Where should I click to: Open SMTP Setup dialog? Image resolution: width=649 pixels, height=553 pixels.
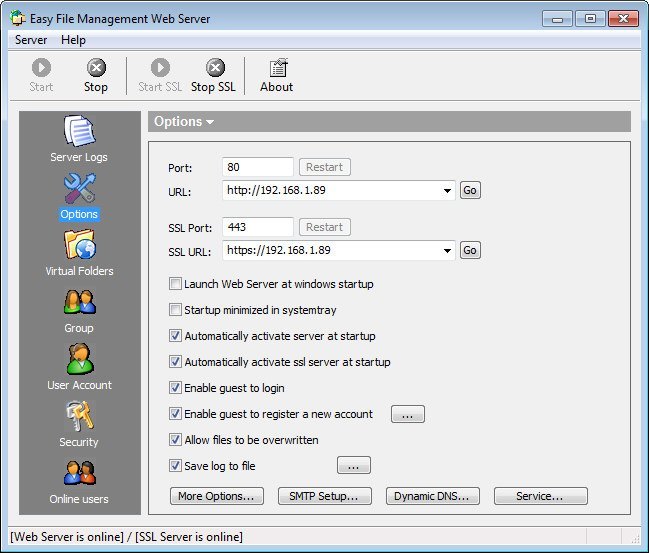[324, 496]
